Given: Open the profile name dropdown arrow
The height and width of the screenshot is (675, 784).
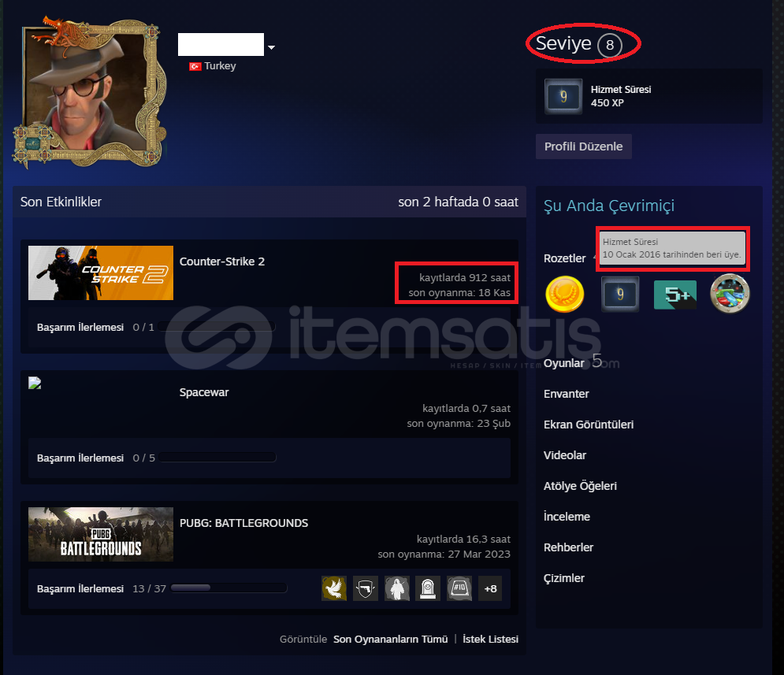Looking at the screenshot, I should pyautogui.click(x=271, y=47).
